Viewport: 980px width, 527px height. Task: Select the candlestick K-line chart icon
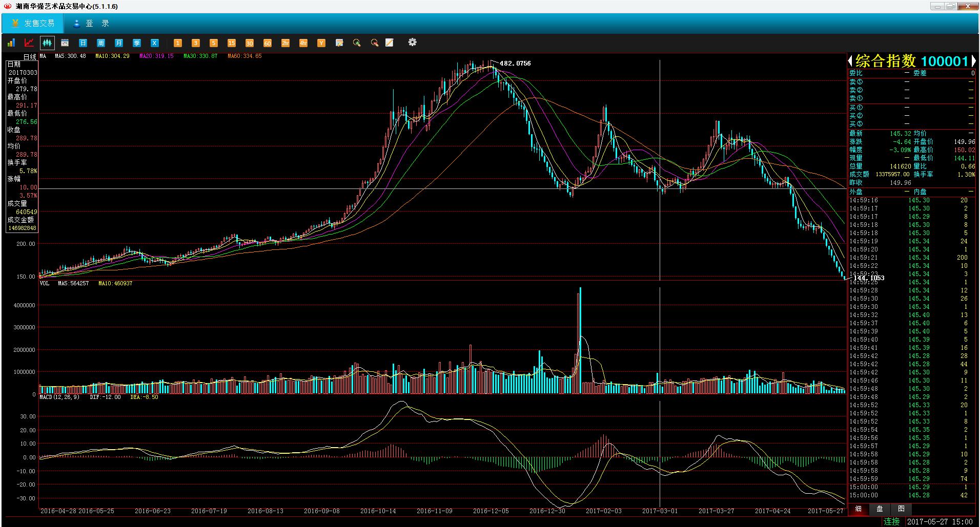47,43
